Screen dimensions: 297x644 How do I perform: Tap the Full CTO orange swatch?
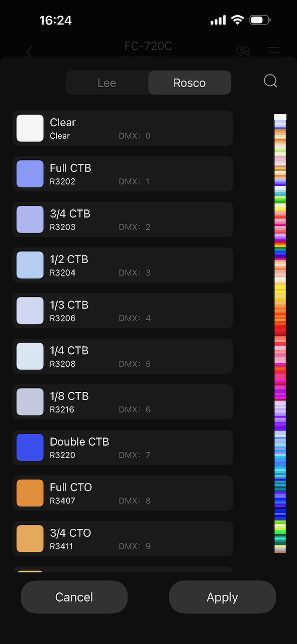coord(30,493)
